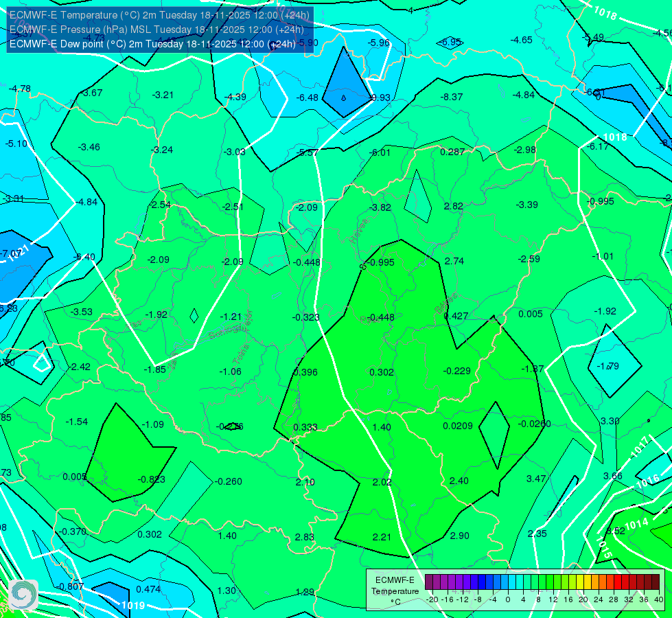Click the -5.57 grid value

pos(308,152)
